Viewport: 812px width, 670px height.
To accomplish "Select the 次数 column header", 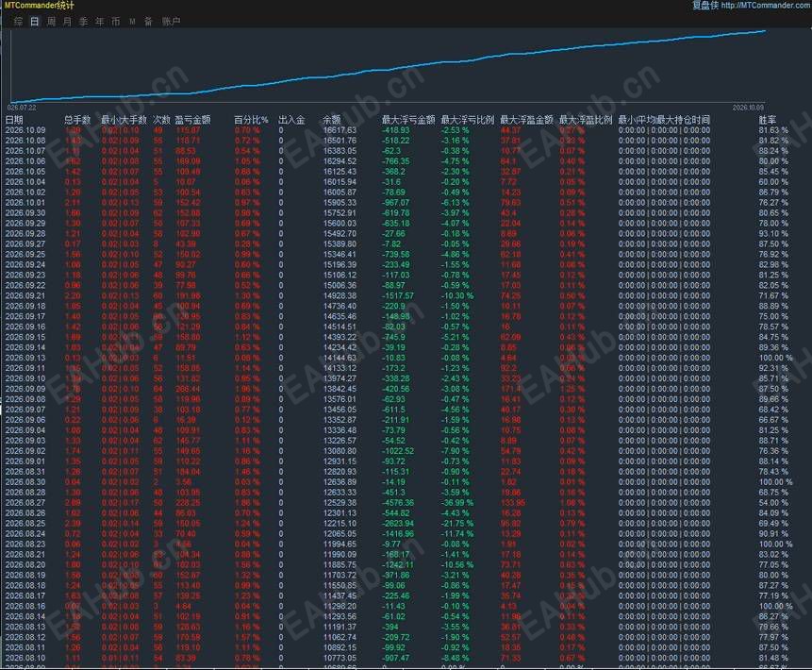I will pos(161,120).
